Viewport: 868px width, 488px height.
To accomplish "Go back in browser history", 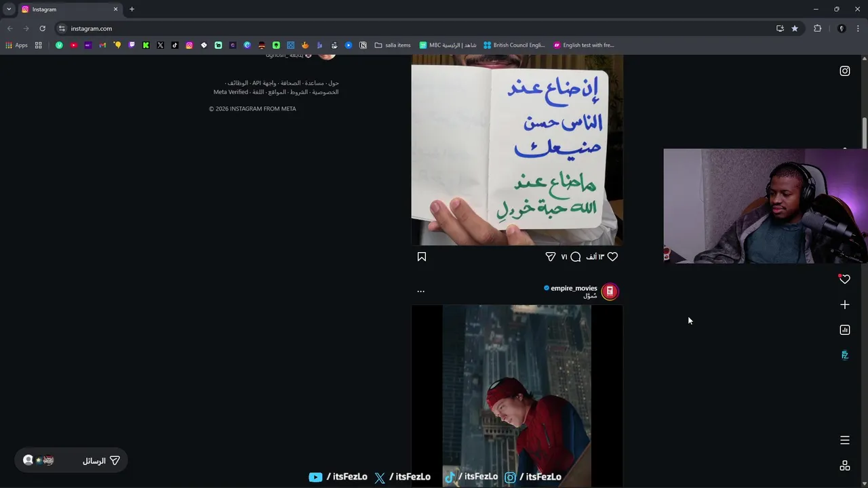I will [x=9, y=28].
